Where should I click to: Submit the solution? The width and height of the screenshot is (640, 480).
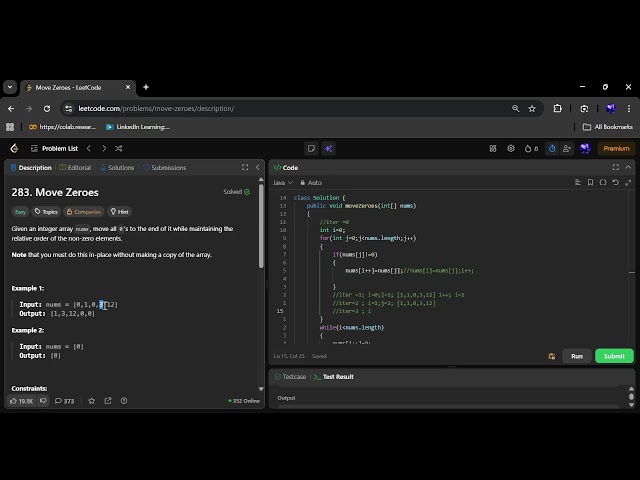[614, 356]
